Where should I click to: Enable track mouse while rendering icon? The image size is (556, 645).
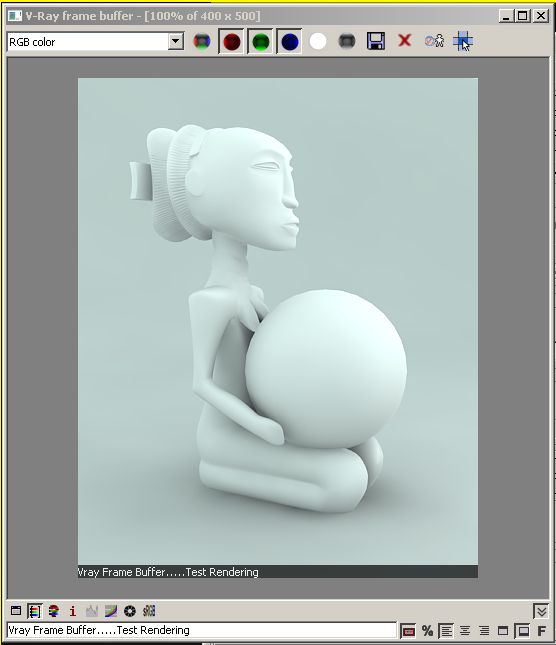[463, 41]
